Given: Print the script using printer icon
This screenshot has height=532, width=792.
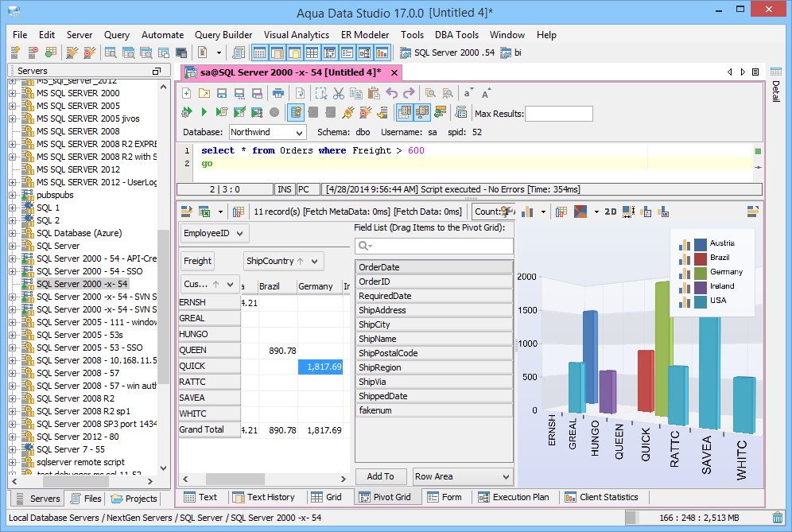Looking at the screenshot, I should click(280, 93).
